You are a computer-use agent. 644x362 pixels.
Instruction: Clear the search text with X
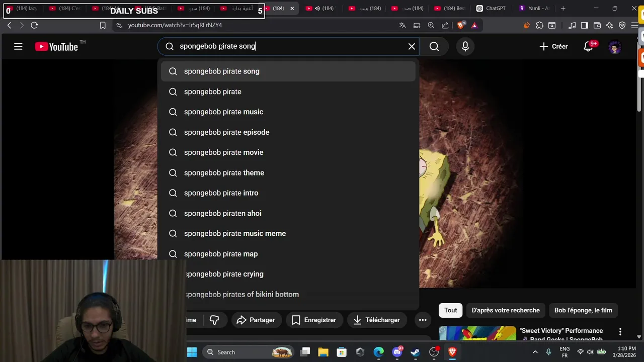[x=412, y=46]
